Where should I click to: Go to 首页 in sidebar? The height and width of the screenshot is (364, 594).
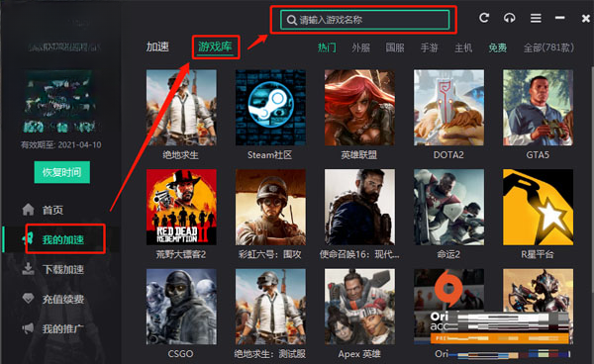tap(52, 210)
